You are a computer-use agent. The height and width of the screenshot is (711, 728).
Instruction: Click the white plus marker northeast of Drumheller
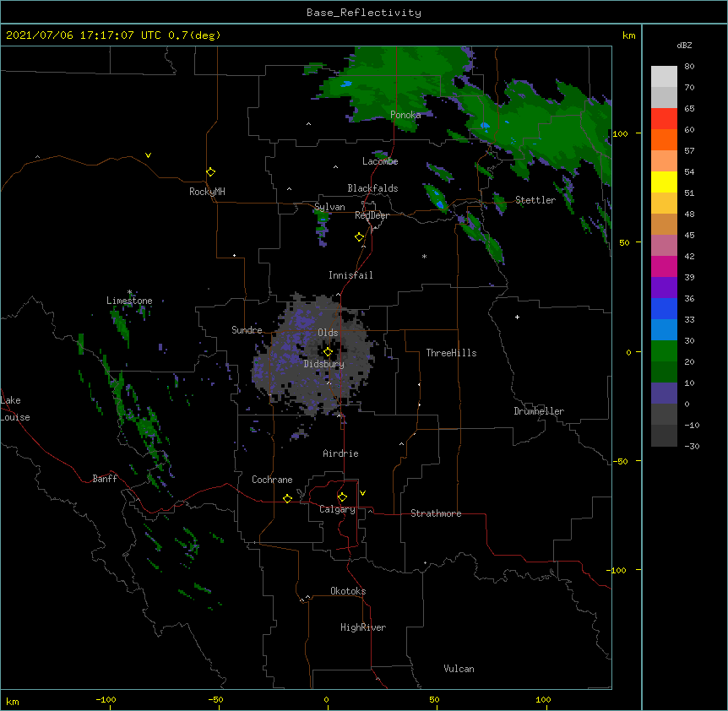pos(517,317)
